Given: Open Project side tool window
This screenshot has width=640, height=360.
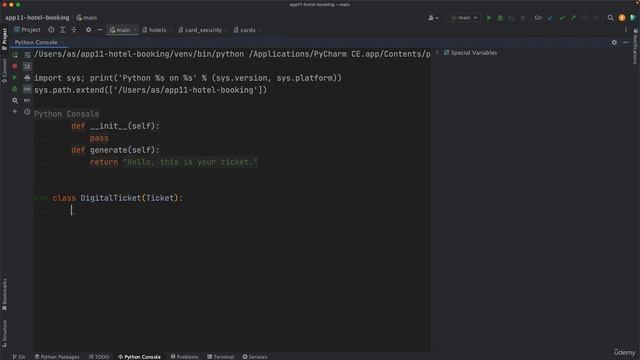Looking at the screenshot, I should [x=4, y=39].
